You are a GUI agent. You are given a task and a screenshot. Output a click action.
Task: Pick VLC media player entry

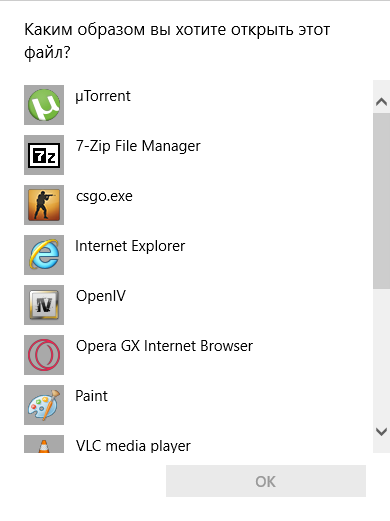point(133,446)
